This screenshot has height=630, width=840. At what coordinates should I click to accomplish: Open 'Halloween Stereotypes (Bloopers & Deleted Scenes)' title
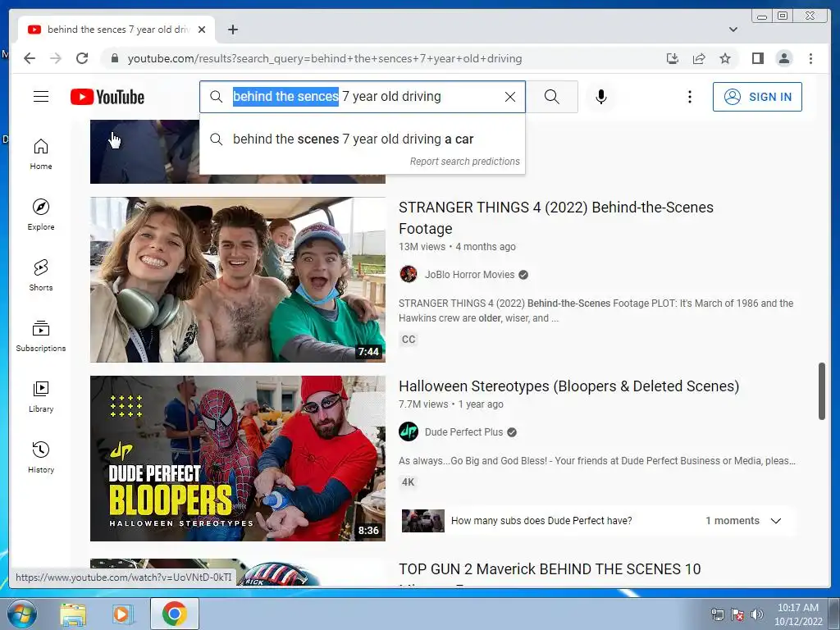[569, 386]
